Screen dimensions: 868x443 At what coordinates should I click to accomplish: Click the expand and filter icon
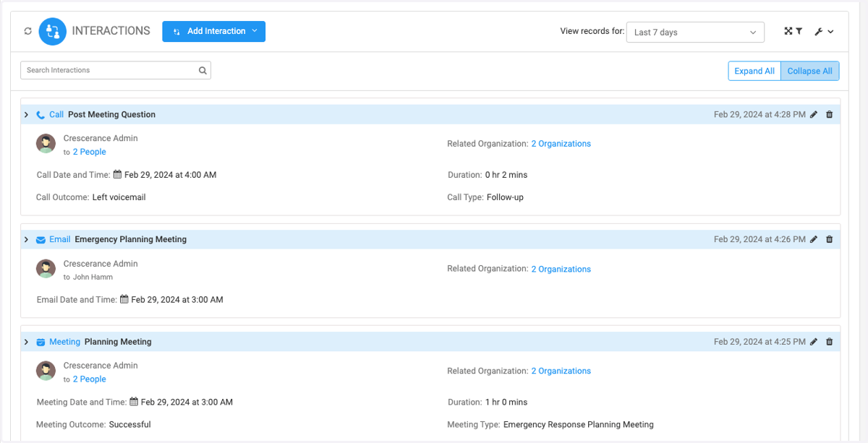click(x=793, y=31)
